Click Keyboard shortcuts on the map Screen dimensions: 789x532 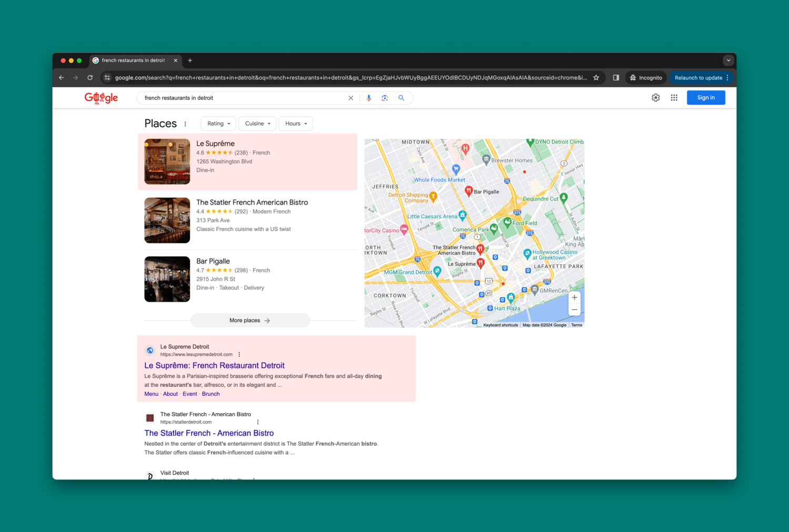[501, 325]
